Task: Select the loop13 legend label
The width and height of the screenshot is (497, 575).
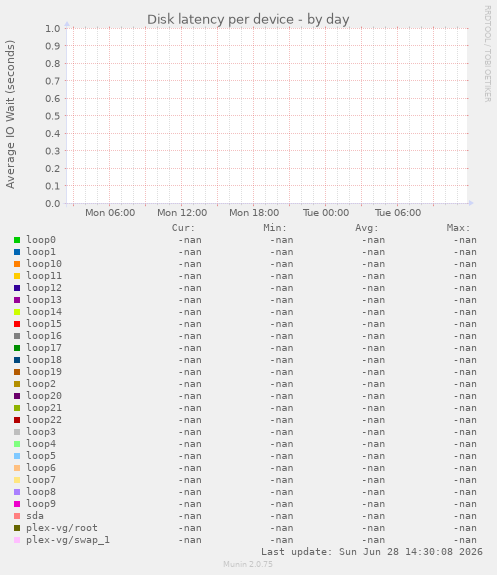Action: (x=44, y=300)
